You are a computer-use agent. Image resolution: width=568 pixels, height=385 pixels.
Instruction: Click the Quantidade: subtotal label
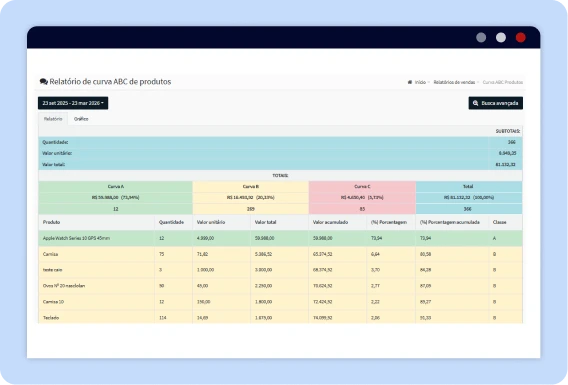tap(55, 142)
